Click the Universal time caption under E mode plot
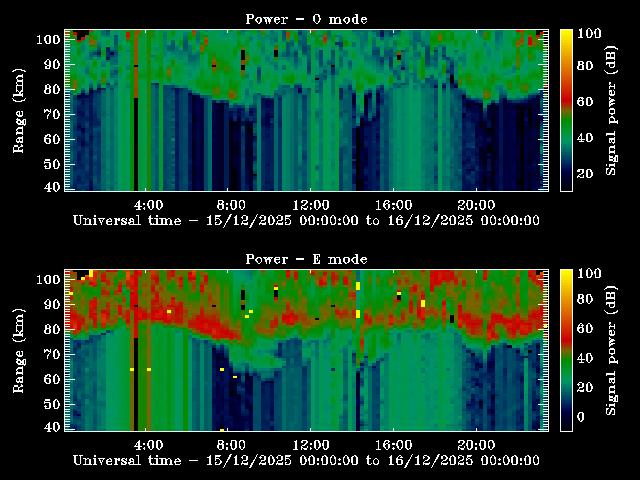 pyautogui.click(x=307, y=460)
